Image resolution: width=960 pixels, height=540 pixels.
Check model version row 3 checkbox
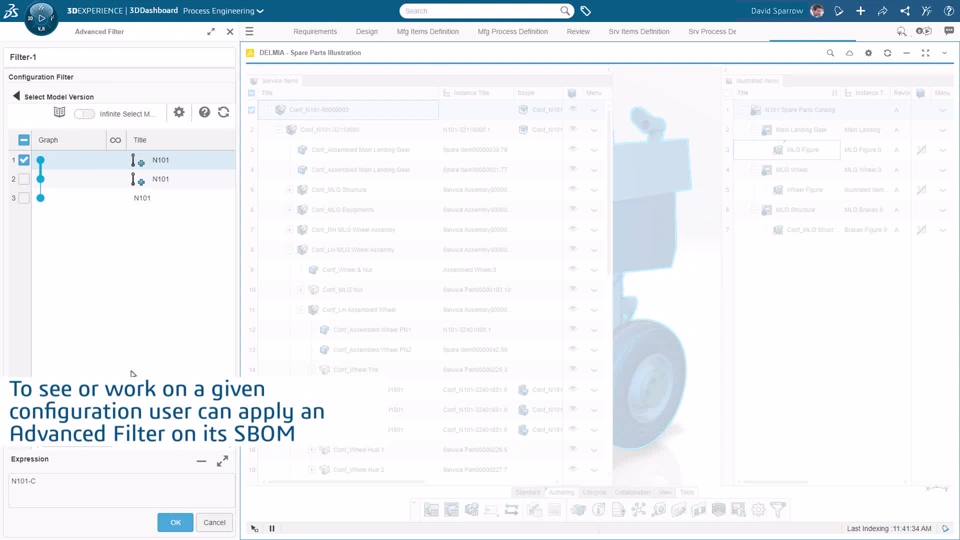point(24,198)
